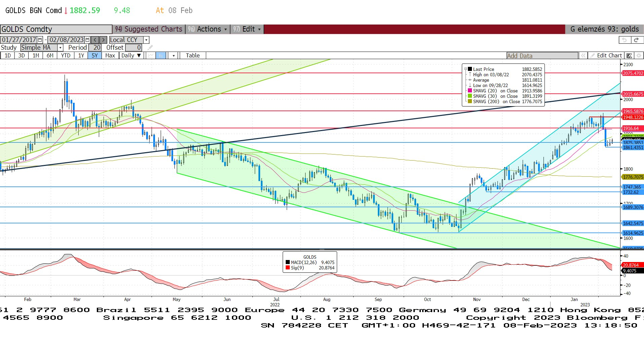Click the GOLDS Comdty security field
The width and height of the screenshot is (644, 344).
tap(56, 29)
